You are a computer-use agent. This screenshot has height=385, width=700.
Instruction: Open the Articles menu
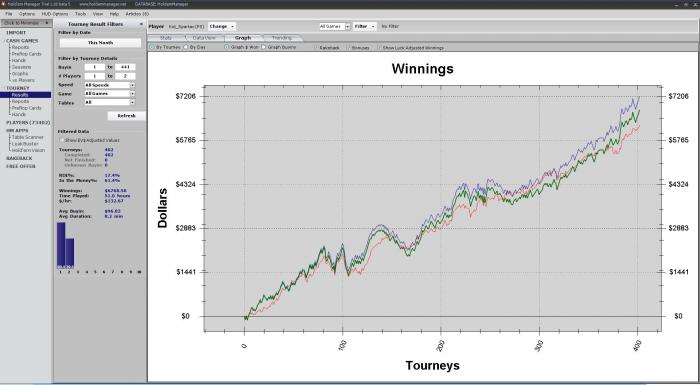(137, 14)
